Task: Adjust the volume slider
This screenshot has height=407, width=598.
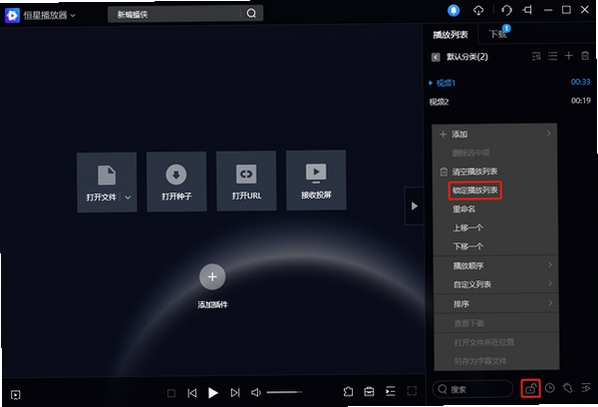Action: [284, 392]
